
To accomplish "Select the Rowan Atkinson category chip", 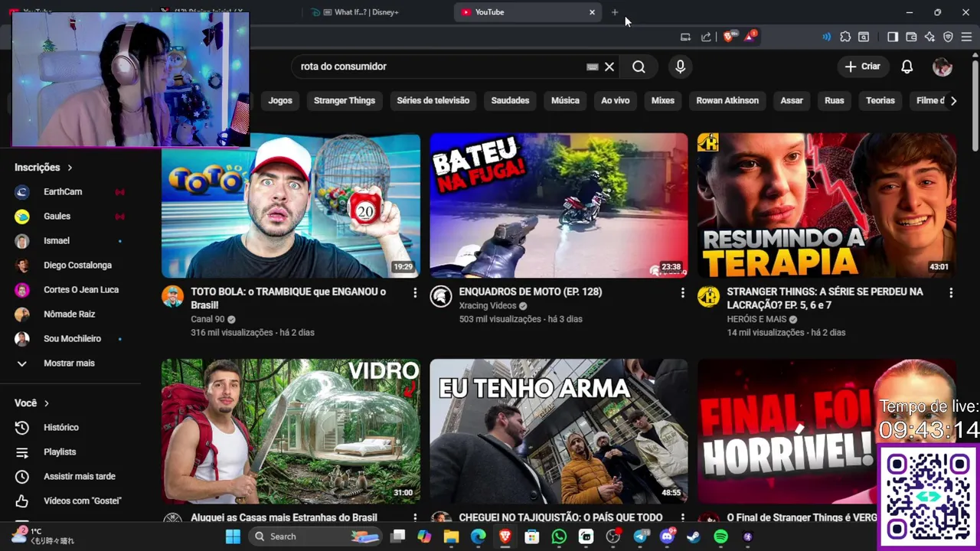I will click(727, 100).
